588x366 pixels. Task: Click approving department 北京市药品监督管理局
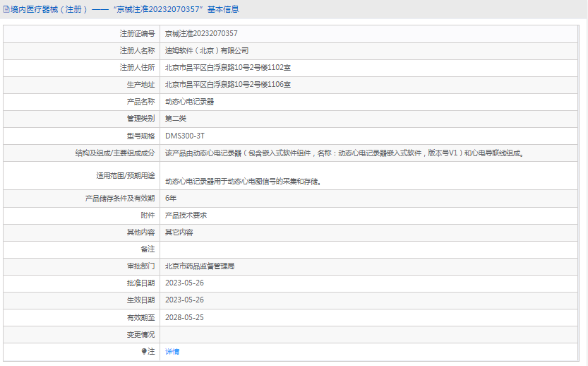click(x=200, y=266)
